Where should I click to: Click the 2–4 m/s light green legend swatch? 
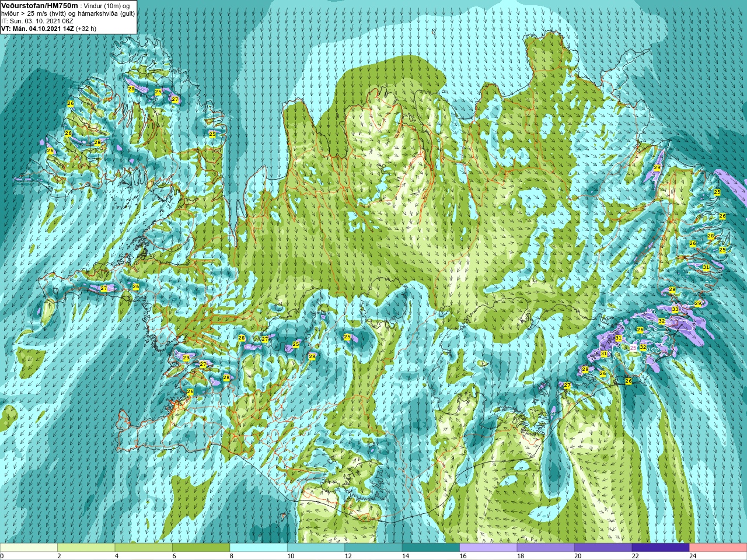click(x=86, y=548)
